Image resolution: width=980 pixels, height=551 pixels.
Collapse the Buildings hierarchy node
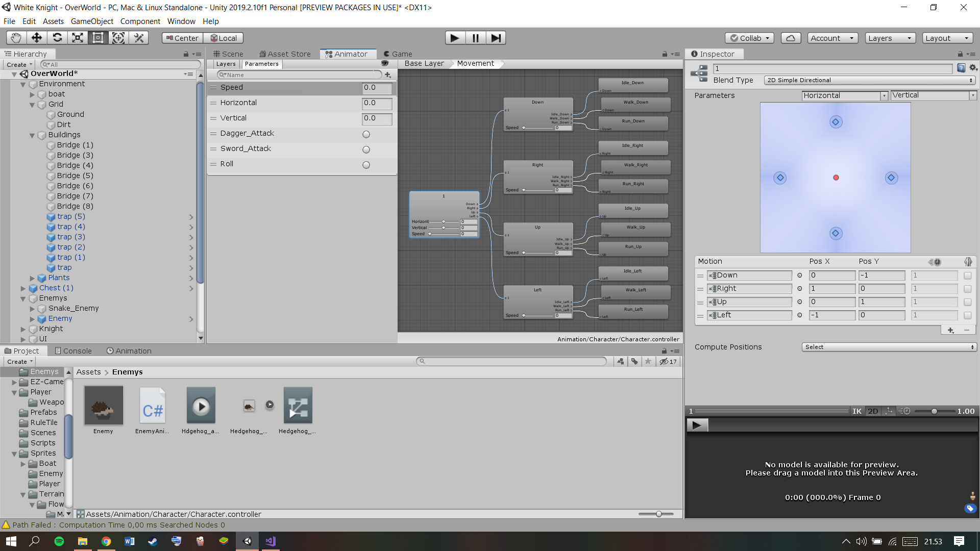(x=32, y=135)
